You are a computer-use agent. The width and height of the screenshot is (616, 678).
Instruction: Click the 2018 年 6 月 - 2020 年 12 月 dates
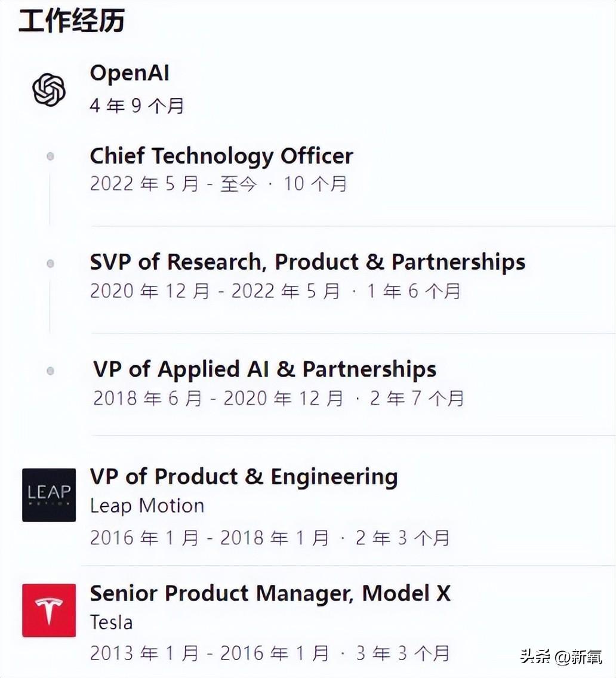[x=219, y=398]
